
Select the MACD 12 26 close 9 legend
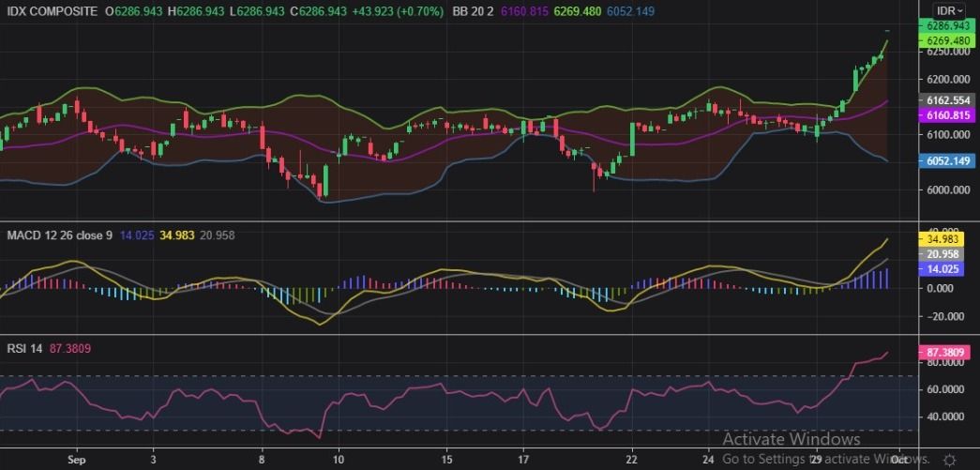tap(60, 235)
